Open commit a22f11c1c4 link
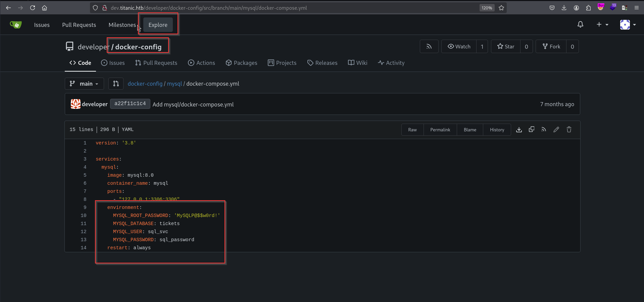Viewport: 644px width, 302px height. click(130, 104)
